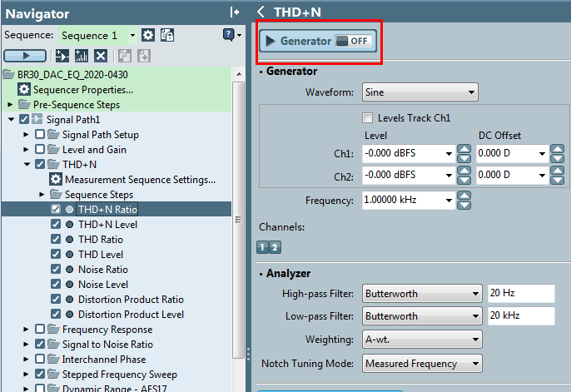The height and width of the screenshot is (392, 571).
Task: Click the Navigator vertical scrollbar thumb
Action: pyautogui.click(x=239, y=220)
